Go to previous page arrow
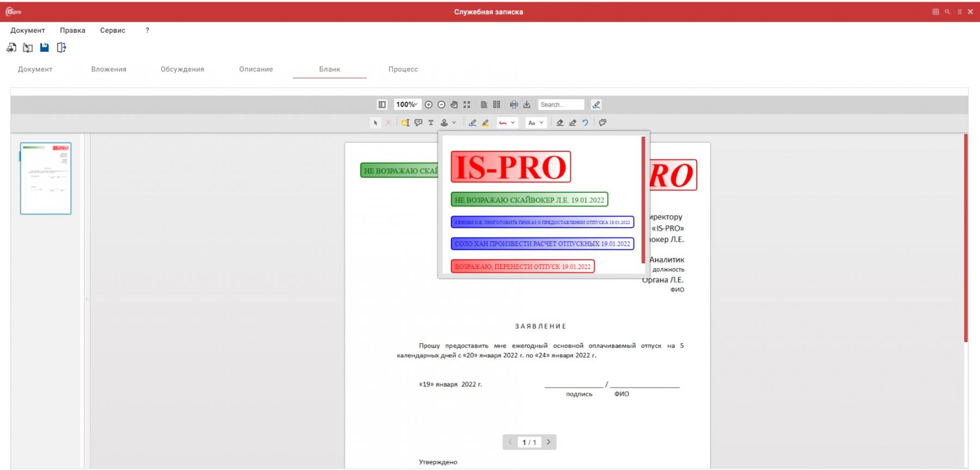 [510, 442]
